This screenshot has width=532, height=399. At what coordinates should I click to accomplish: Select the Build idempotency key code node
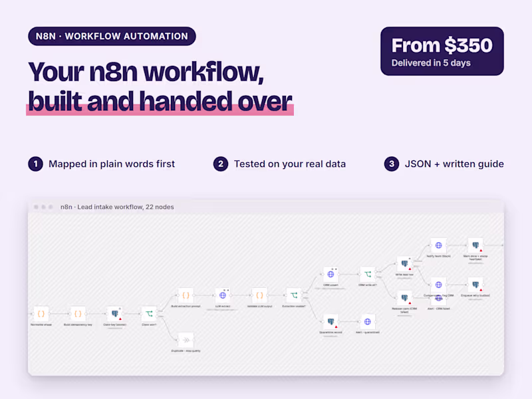point(78,314)
